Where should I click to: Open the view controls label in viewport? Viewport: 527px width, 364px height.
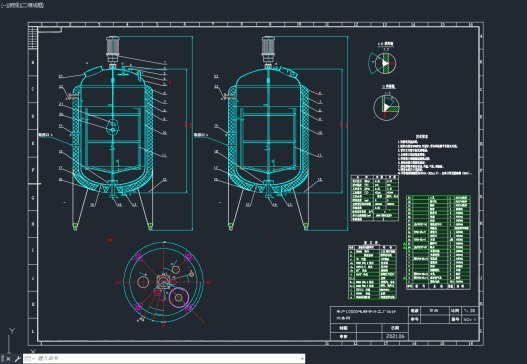(x=14, y=5)
